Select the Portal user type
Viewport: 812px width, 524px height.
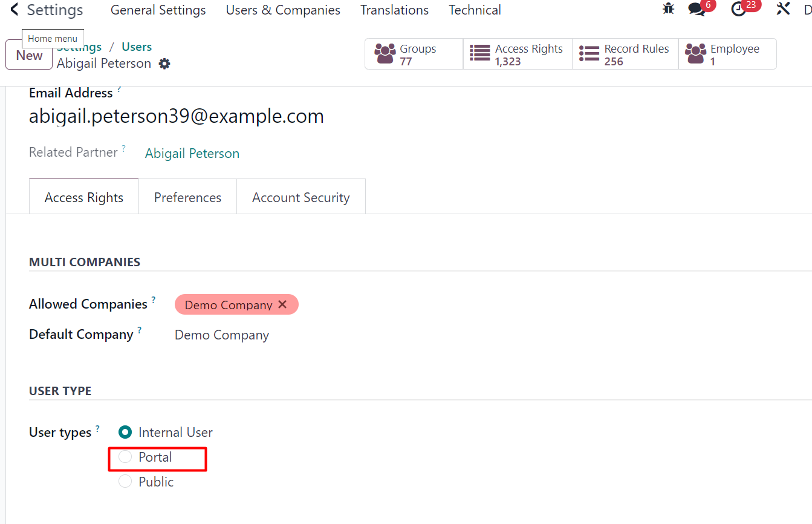tap(125, 457)
